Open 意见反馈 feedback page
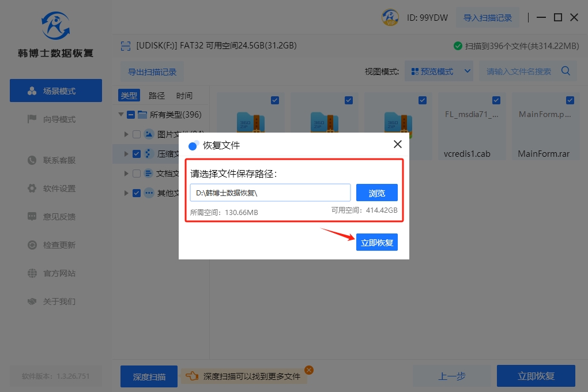Image resolution: width=588 pixels, height=392 pixels. point(59,217)
